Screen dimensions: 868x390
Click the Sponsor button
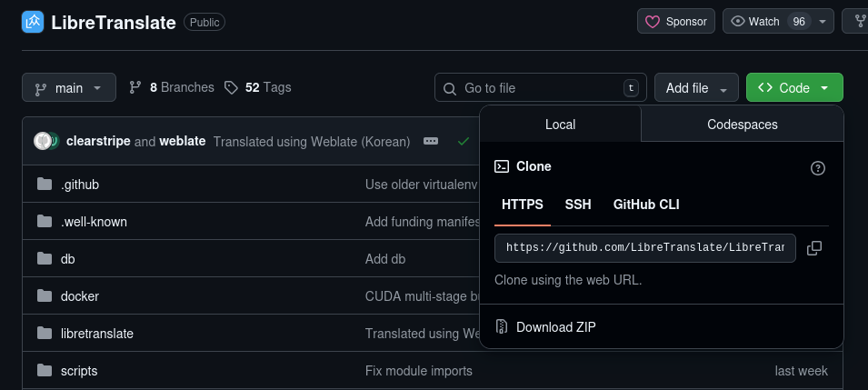tap(674, 22)
